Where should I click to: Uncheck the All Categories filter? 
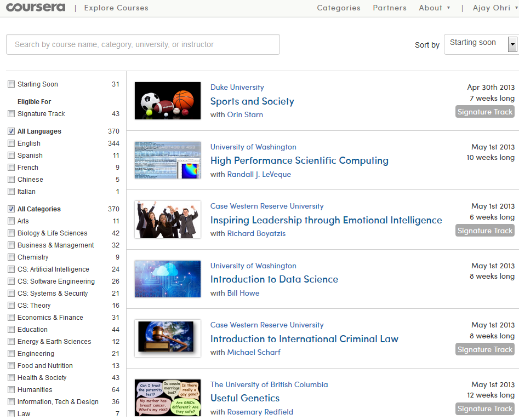11,209
